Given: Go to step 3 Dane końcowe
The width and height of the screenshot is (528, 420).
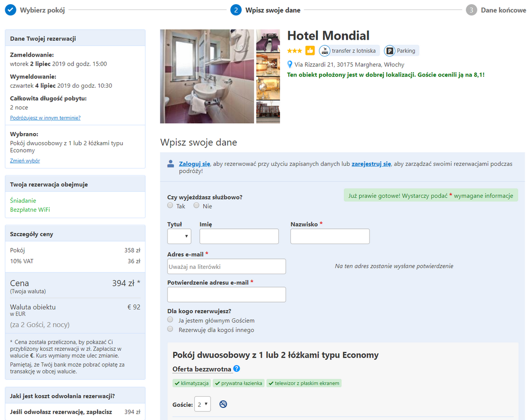Looking at the screenshot, I should [496, 10].
